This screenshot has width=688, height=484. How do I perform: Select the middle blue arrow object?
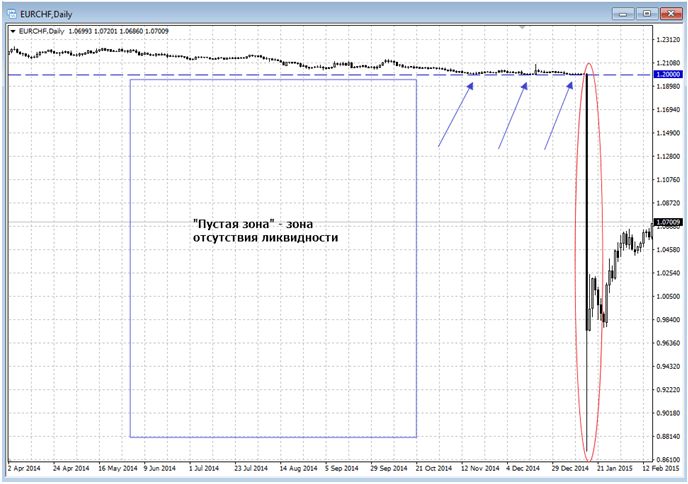(x=512, y=115)
